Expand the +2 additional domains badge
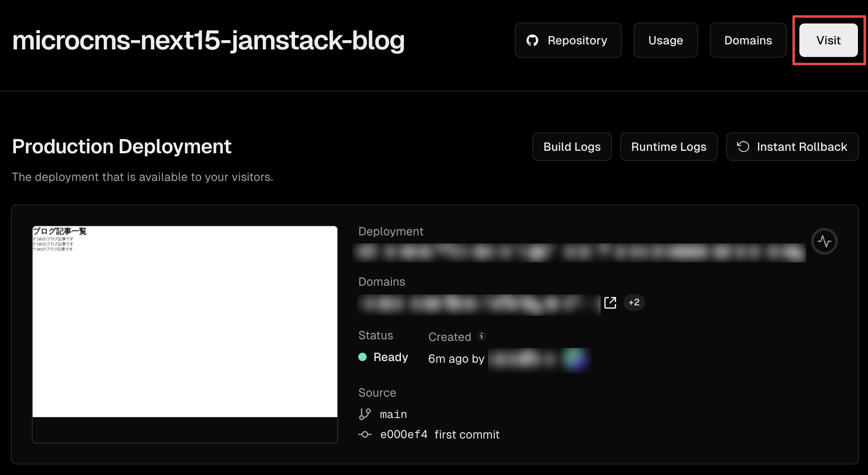 pos(634,302)
